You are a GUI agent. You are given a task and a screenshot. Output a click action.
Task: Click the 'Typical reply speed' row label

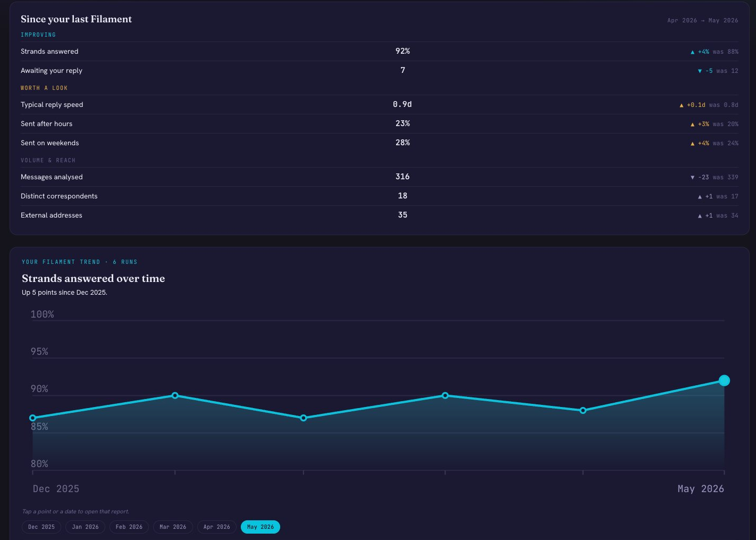click(52, 105)
